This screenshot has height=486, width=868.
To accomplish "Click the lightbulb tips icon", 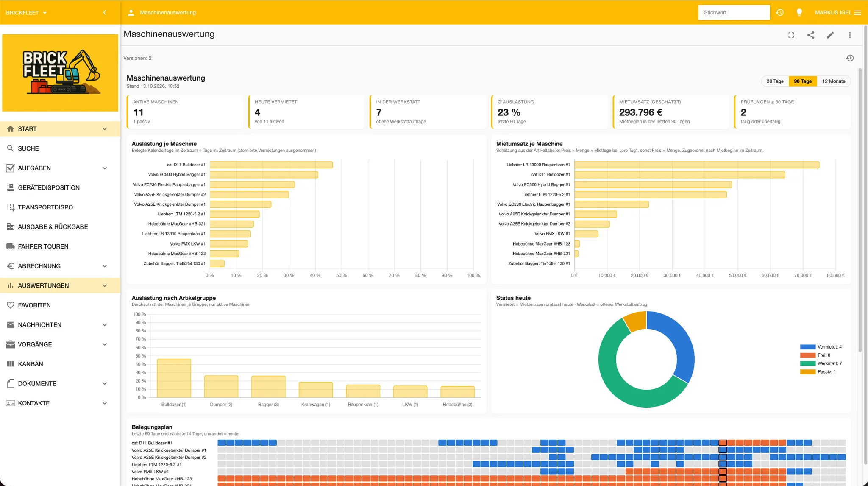I will pos(799,12).
